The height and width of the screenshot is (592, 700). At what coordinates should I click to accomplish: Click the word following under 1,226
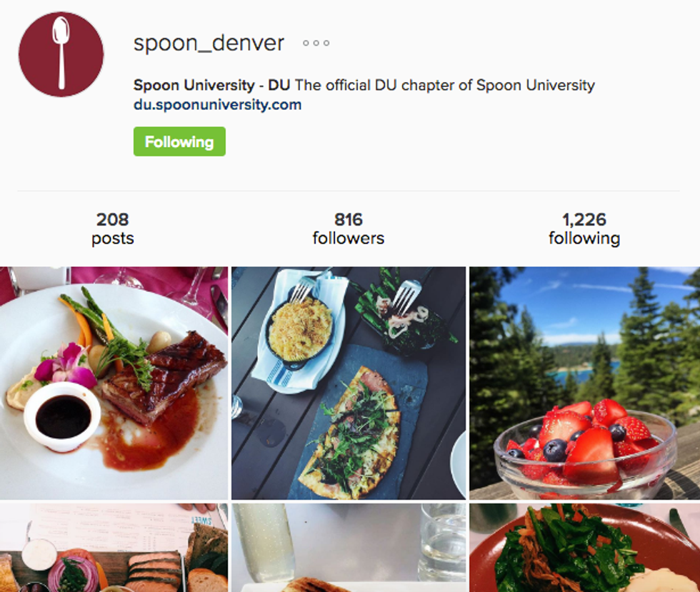[584, 239]
